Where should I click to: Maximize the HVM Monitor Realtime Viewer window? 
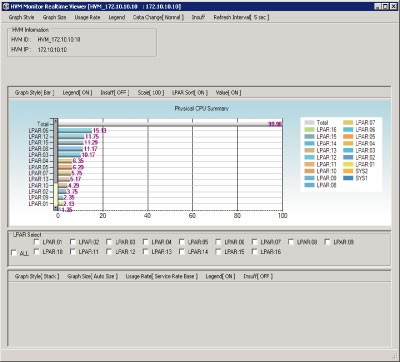tap(384, 7)
